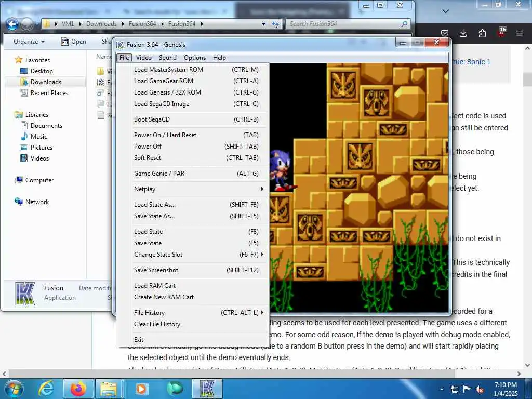This screenshot has height=399, width=532.
Task: Click VM1 in the address breadcrumb
Action: pyautogui.click(x=68, y=24)
